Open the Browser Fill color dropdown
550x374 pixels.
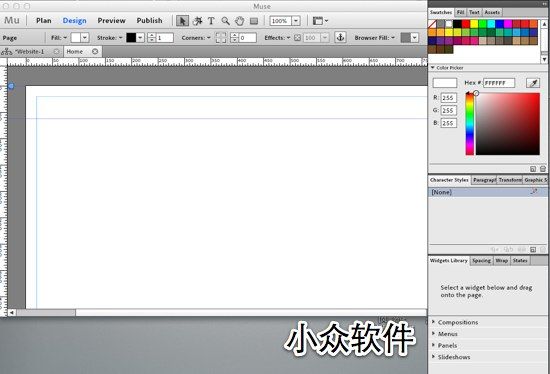415,38
